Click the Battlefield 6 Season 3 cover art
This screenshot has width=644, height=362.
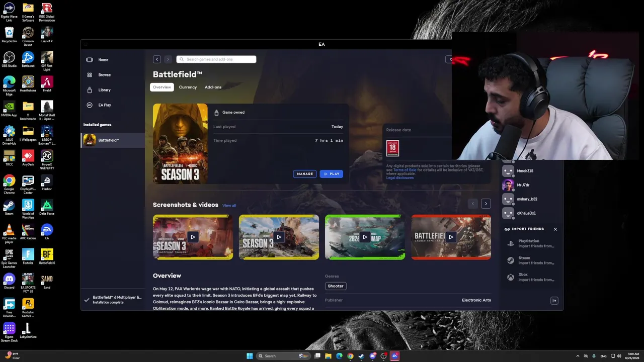click(x=180, y=143)
